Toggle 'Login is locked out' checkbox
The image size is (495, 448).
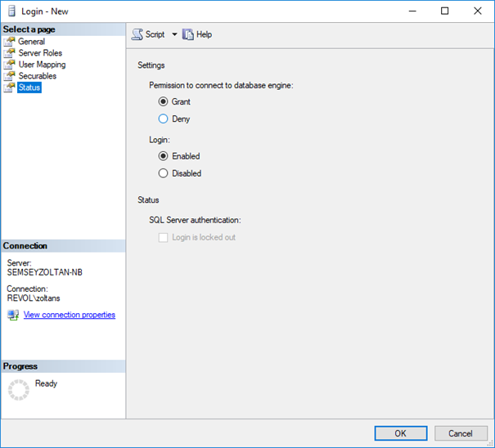pyautogui.click(x=164, y=238)
